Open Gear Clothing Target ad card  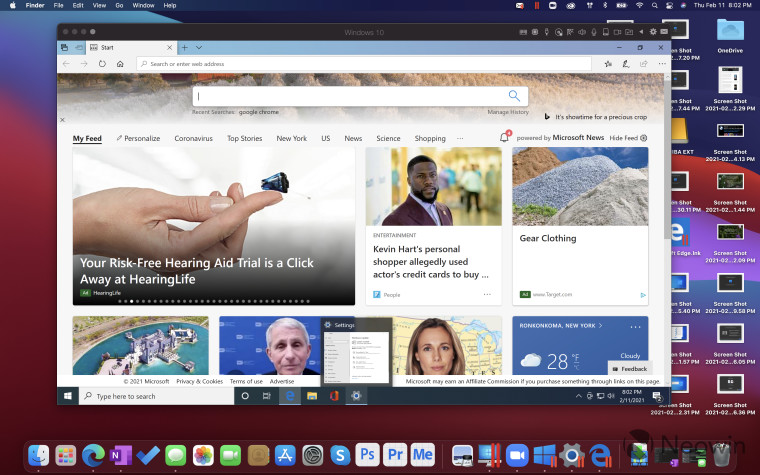point(580,226)
